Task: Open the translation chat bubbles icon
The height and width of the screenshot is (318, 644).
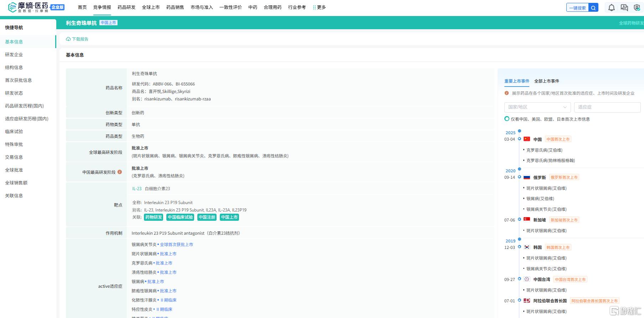Action: click(624, 7)
